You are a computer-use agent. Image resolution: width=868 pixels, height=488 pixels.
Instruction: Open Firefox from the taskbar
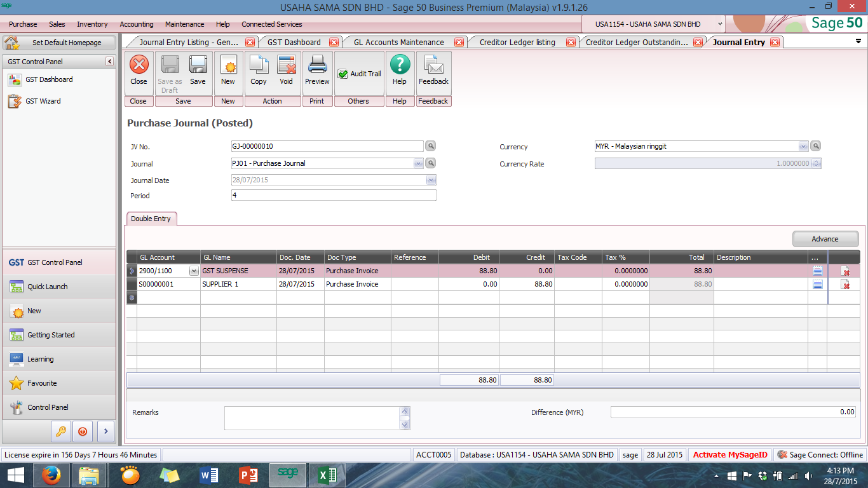coord(51,475)
